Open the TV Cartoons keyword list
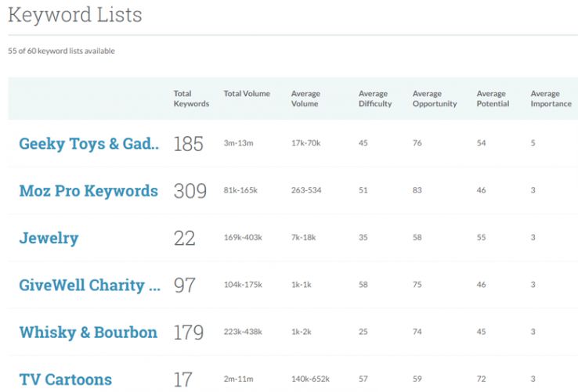Screen dimensions: 578x392 [65, 379]
